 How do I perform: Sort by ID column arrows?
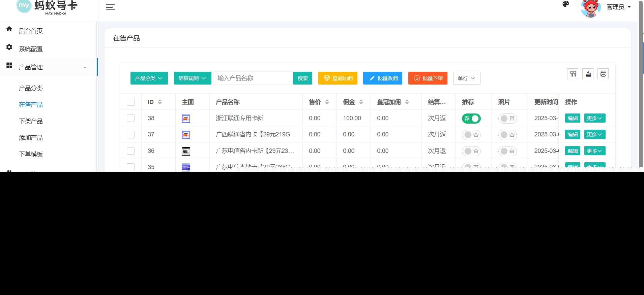click(160, 102)
